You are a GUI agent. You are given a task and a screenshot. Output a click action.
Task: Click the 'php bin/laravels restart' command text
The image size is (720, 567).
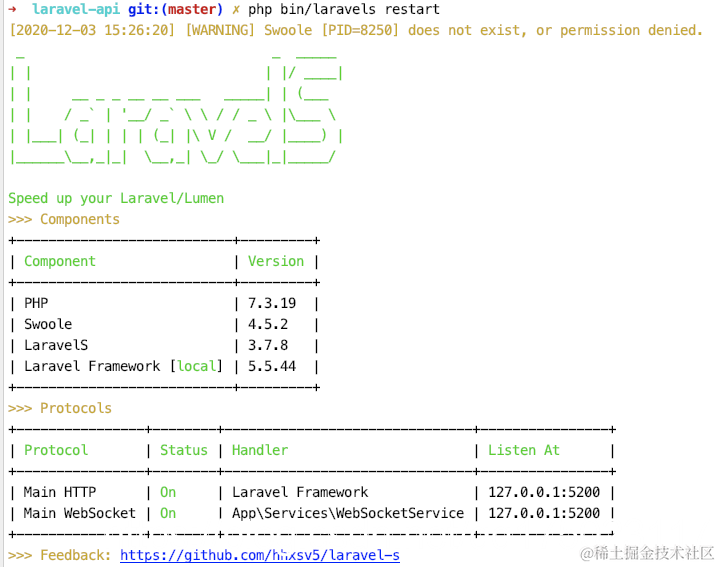[x=344, y=9]
